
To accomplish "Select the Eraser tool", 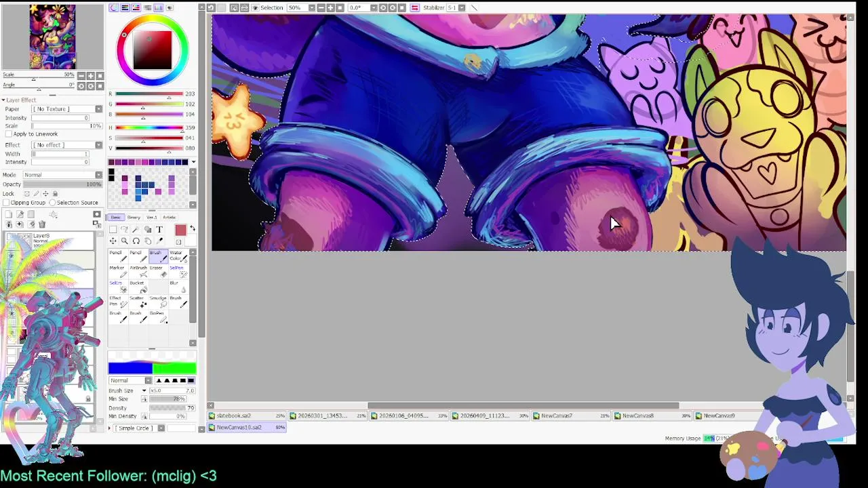I will click(x=158, y=272).
